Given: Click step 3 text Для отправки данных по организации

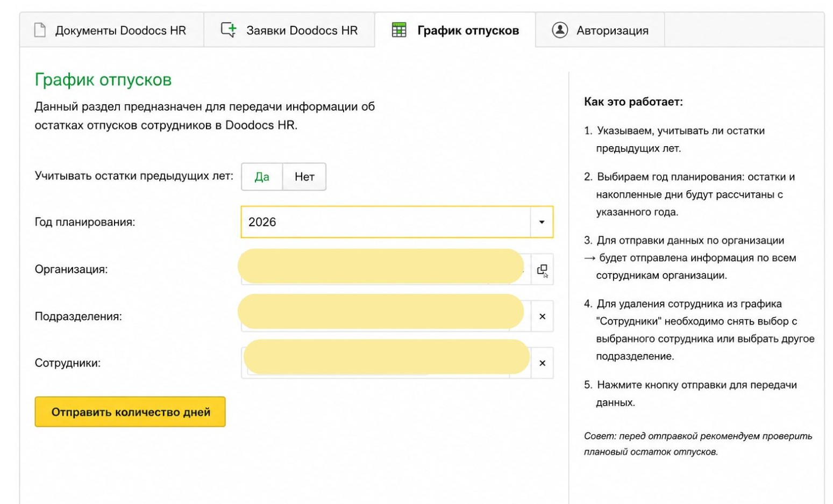Looking at the screenshot, I should 690,257.
